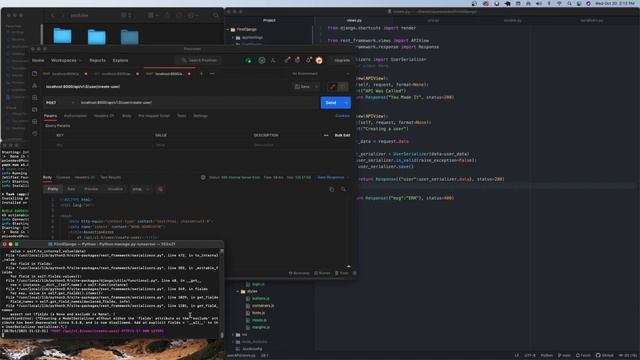Open Spotlight search in macOS menu bar
Screen dimensions: 640x360
tap(569, 3)
